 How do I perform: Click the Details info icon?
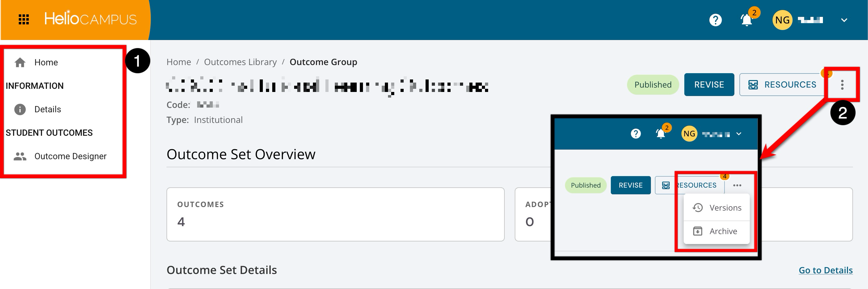click(20, 109)
